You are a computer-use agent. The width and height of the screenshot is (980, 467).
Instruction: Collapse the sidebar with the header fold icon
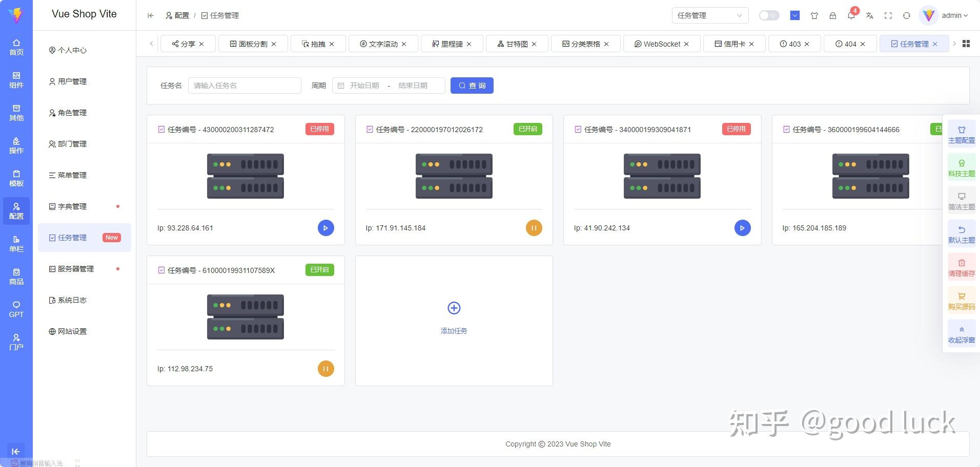(x=151, y=15)
